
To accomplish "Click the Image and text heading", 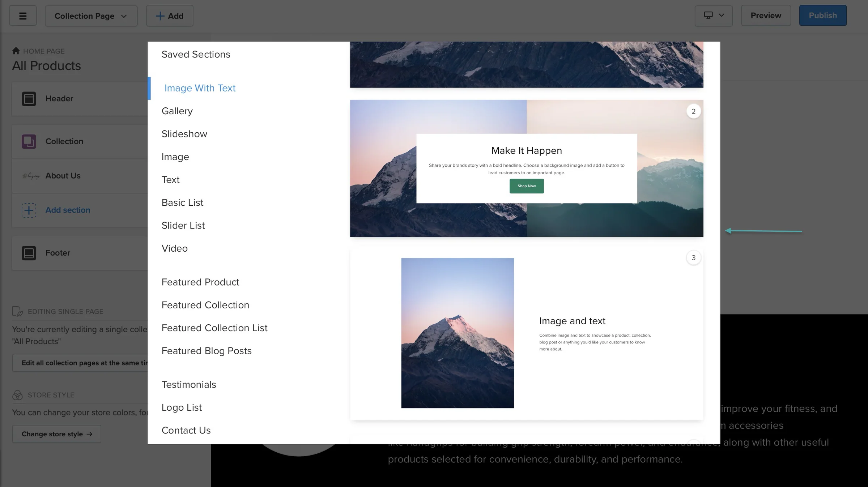I will tap(572, 321).
